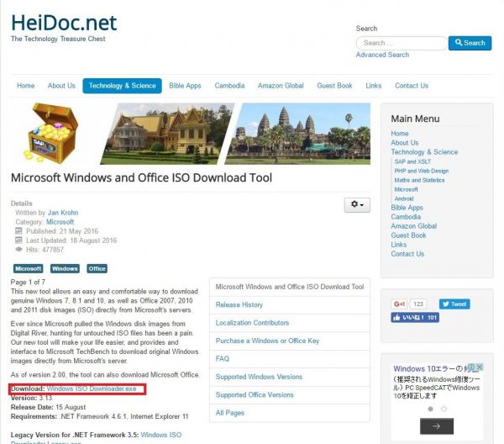This screenshot has width=504, height=444.
Task: Click the ad's arrow next button
Action: 437,426
